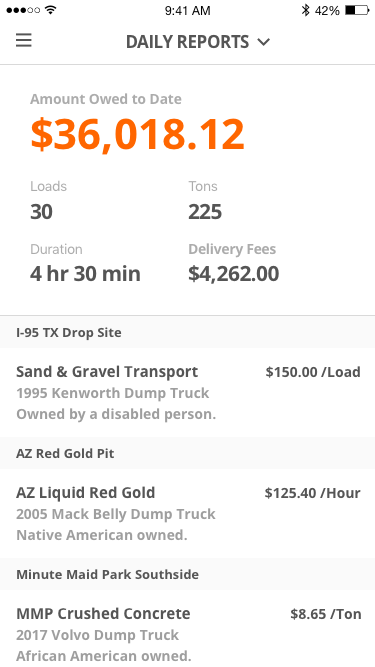Select the AZ Red Gold Pit header

(x=188, y=453)
